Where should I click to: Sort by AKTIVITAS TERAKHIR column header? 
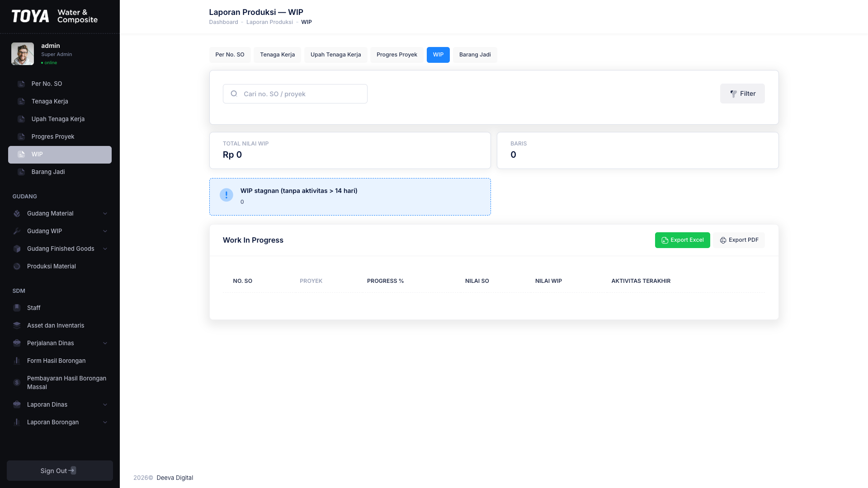coord(641,281)
